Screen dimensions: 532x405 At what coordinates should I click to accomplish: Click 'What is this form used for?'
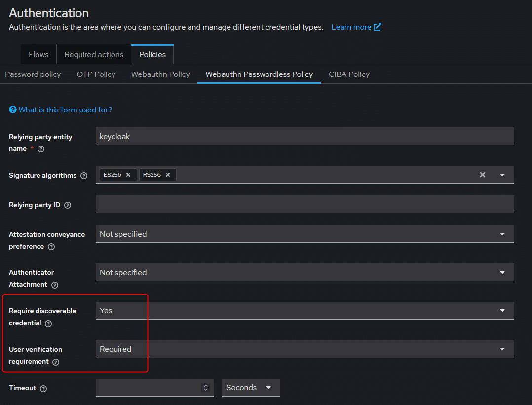click(x=65, y=110)
